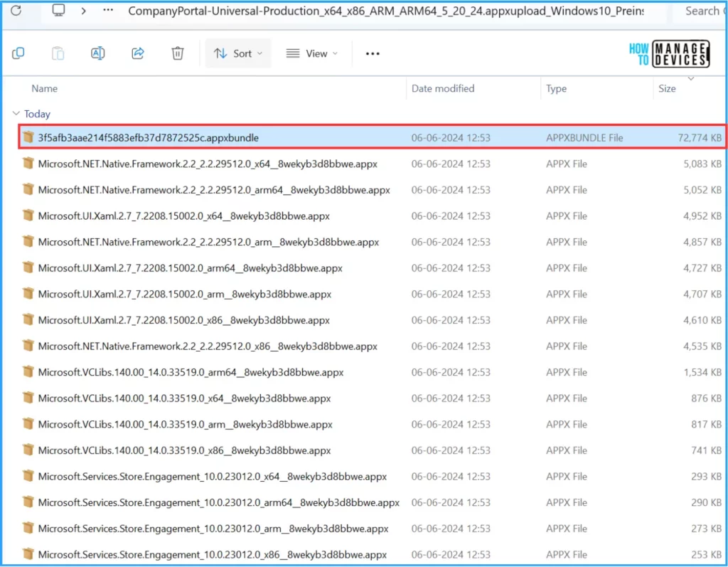The image size is (728, 567).
Task: Select Services.Store.Engagement x64 appx file
Action: pos(372,476)
